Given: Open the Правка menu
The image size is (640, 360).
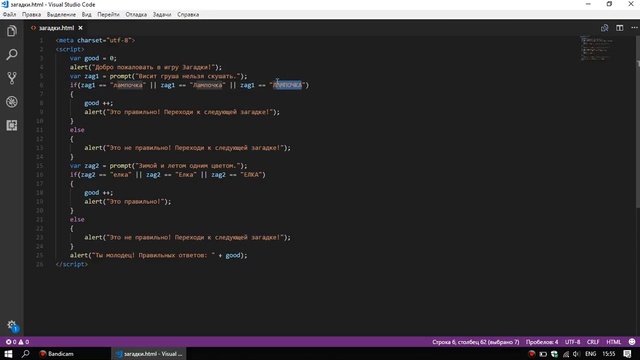Looking at the screenshot, I should 31,14.
